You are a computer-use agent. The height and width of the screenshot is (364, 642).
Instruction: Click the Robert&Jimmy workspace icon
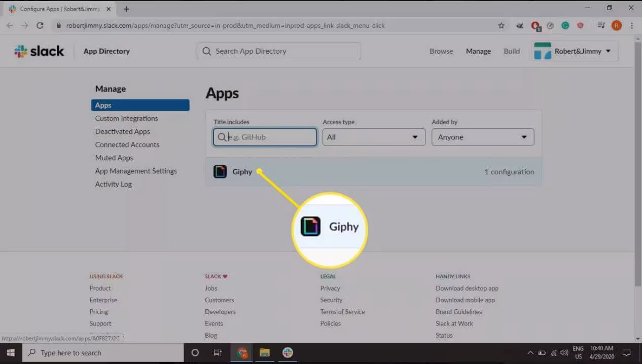(542, 51)
